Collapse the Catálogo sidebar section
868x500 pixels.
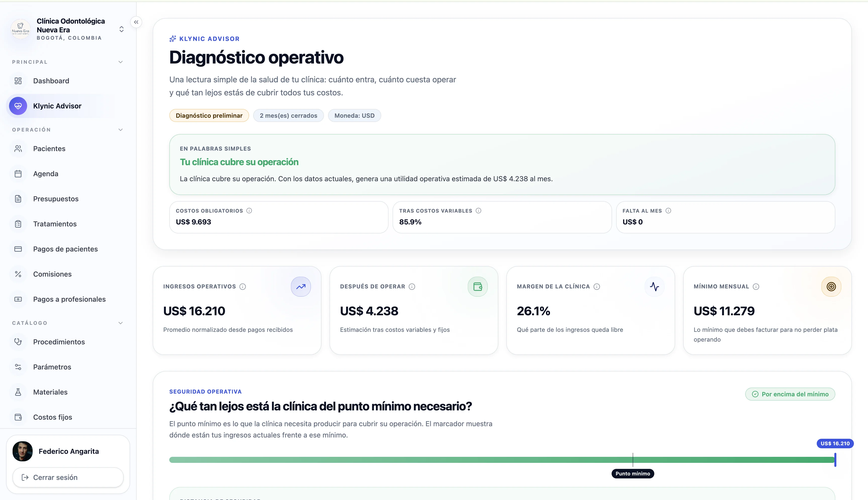pyautogui.click(x=121, y=323)
